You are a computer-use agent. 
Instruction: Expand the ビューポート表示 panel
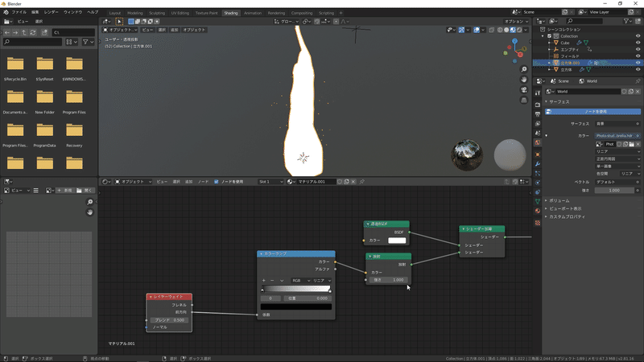[x=565, y=208]
